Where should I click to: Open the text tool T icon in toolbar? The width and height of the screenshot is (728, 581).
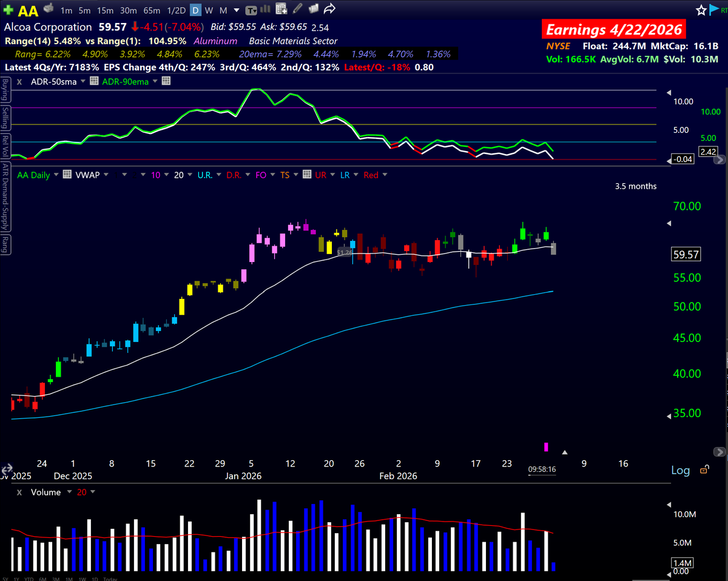point(252,10)
